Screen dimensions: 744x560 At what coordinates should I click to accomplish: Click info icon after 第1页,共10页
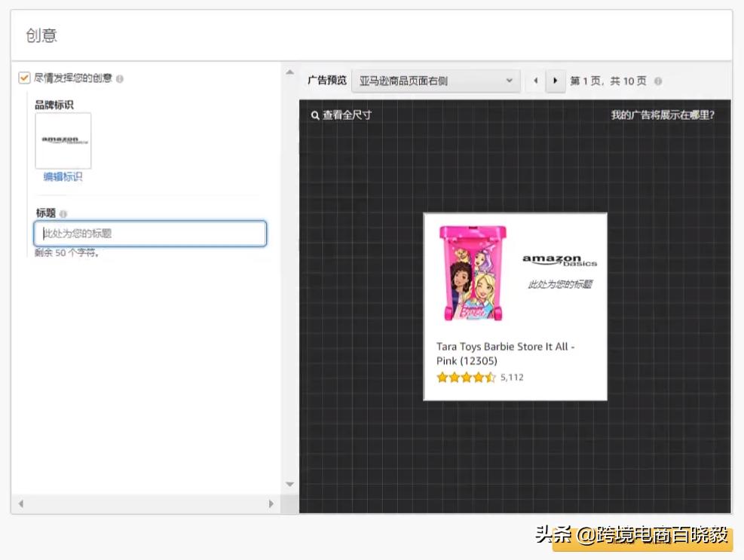(658, 81)
